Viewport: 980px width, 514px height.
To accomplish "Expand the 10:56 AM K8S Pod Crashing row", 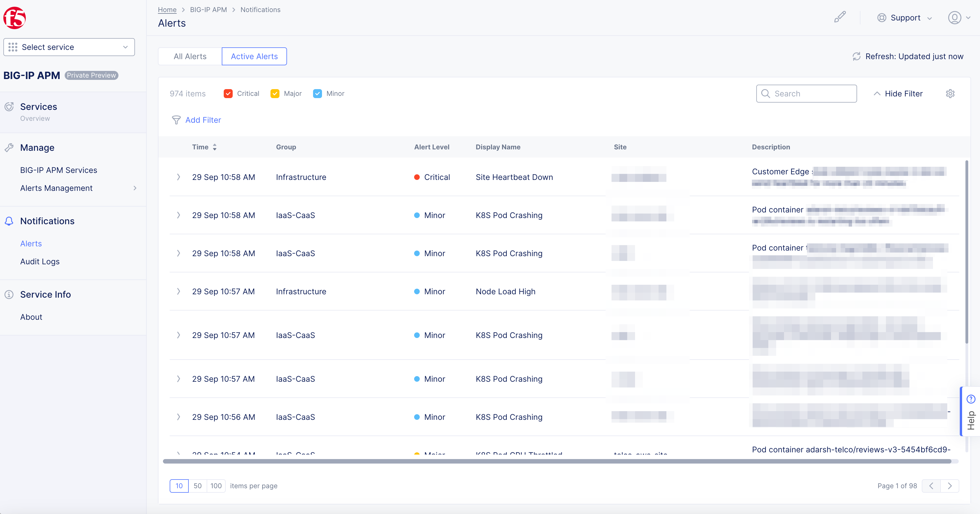I will pyautogui.click(x=178, y=417).
